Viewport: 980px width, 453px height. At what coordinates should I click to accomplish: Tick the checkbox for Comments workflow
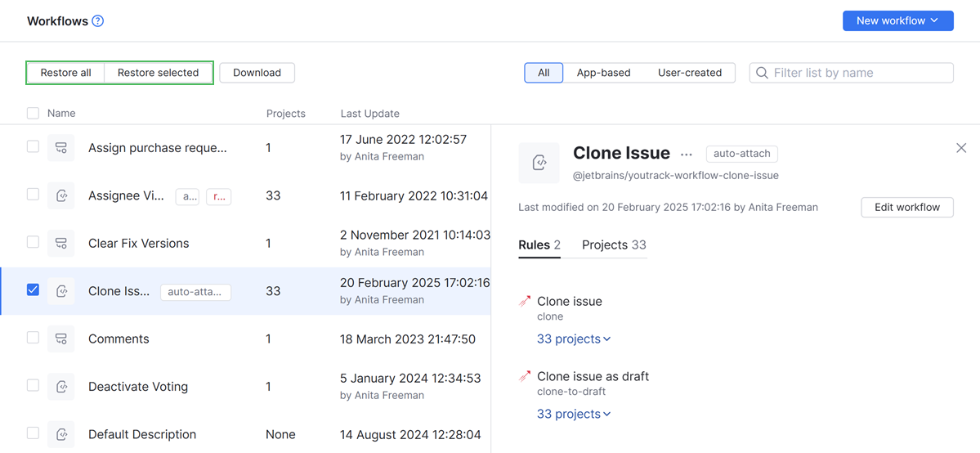click(x=33, y=337)
